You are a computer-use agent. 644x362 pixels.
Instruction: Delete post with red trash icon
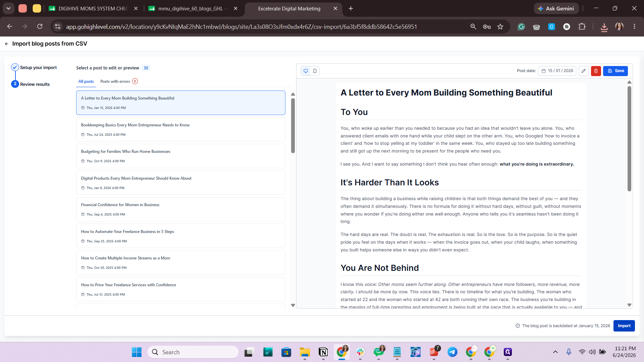pos(596,71)
